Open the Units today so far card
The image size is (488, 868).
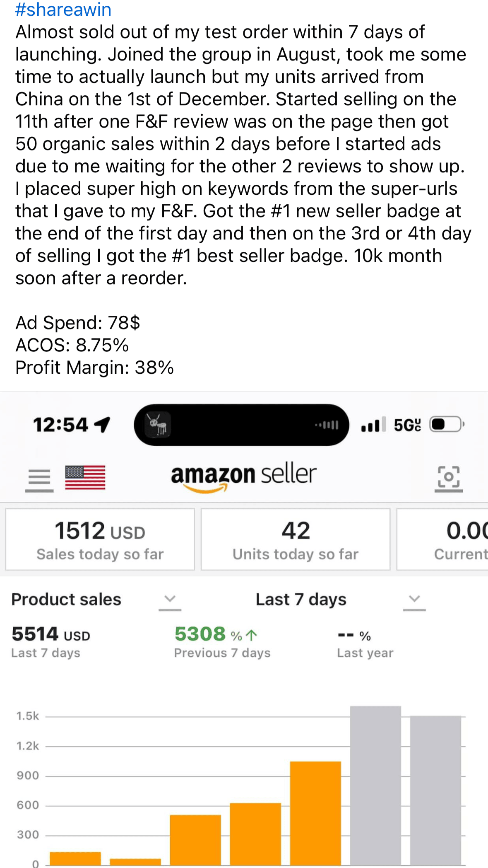coord(296,539)
